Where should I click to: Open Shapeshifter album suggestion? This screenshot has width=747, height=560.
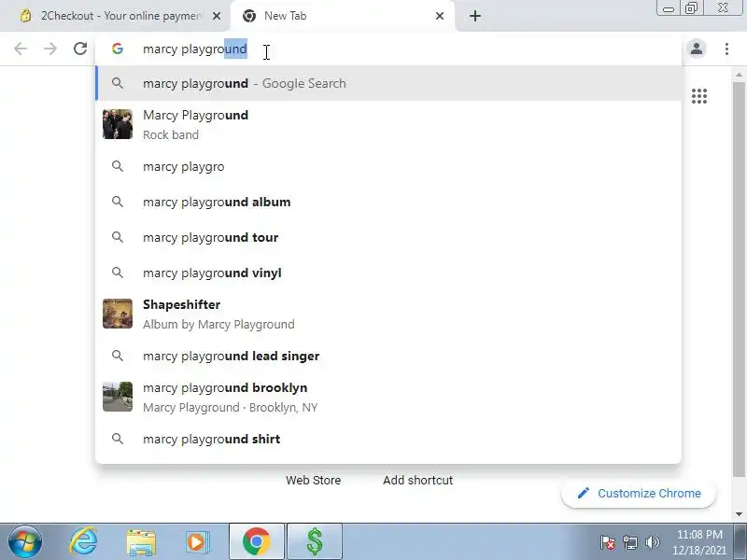coord(388,314)
